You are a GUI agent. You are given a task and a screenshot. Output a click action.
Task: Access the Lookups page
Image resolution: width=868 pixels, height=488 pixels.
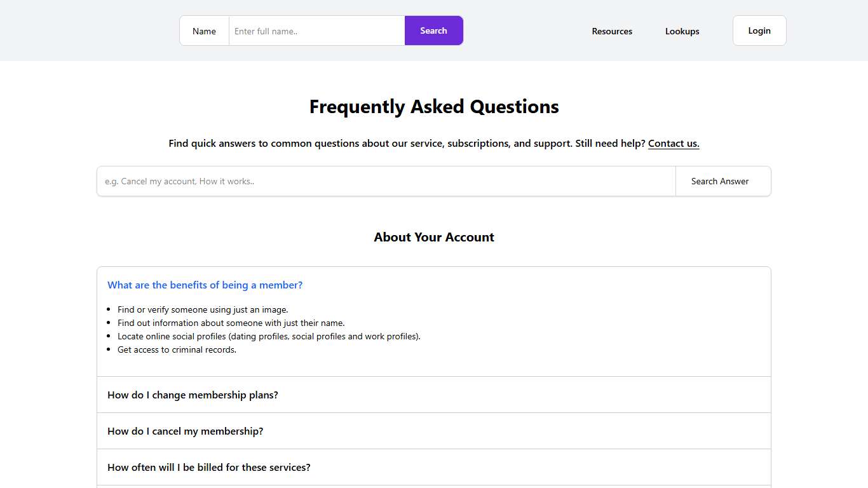click(682, 30)
